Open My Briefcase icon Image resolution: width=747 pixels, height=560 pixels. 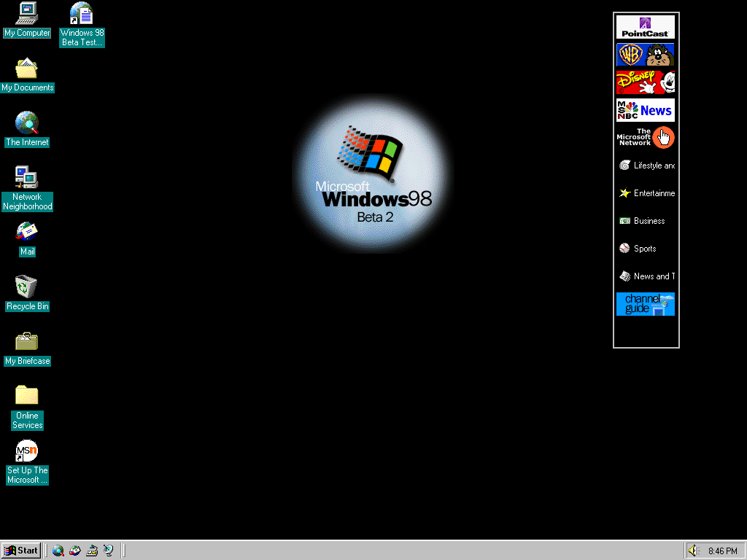(x=26, y=341)
